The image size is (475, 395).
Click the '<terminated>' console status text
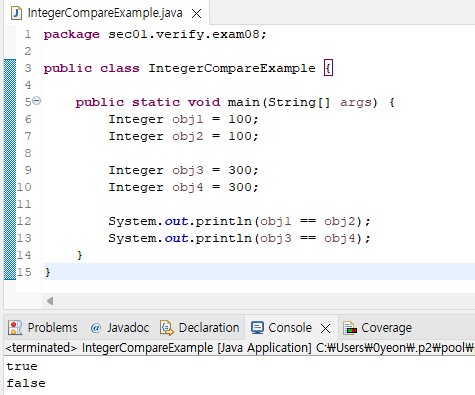click(x=41, y=348)
